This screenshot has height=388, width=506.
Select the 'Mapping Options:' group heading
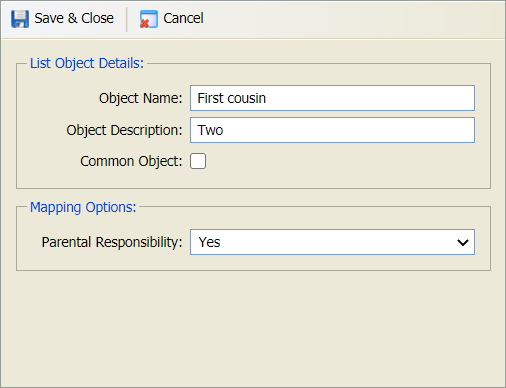pyautogui.click(x=83, y=207)
